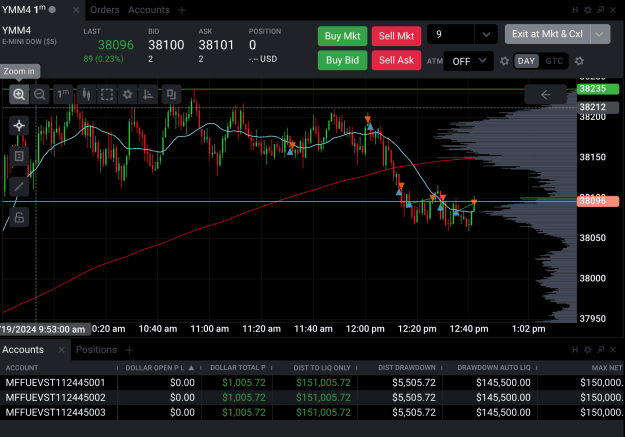Select account MFFUEVST112445002 row
Viewport: 625px width, 437px height.
pos(312,398)
